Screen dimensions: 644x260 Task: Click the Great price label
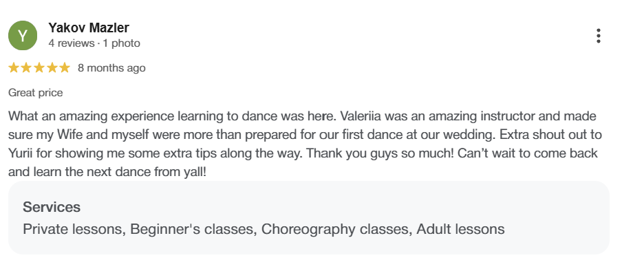click(35, 93)
